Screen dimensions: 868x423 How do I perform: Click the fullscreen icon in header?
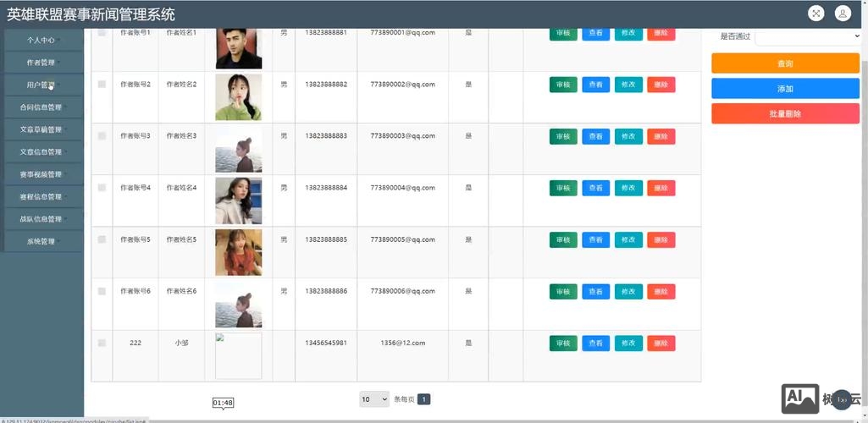click(815, 14)
